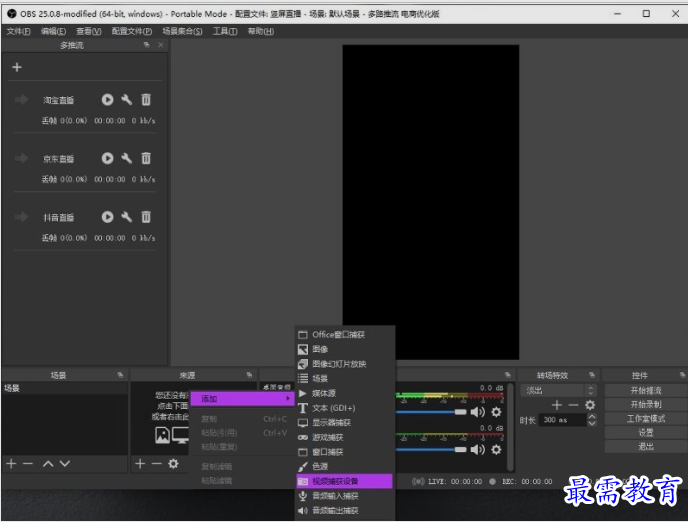
Task: Mute the first audio mixer channel speaker
Action: 477,412
